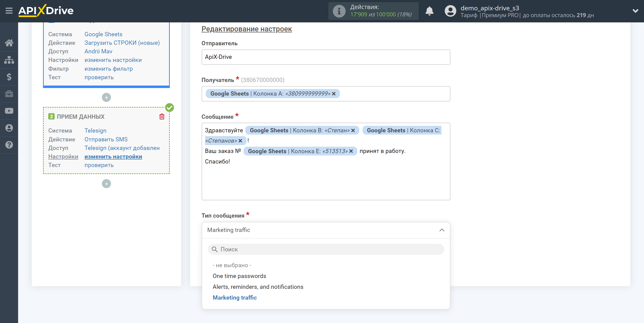Remove Колонка B «Степан» tag
This screenshot has width=644, height=323.
[x=353, y=130]
